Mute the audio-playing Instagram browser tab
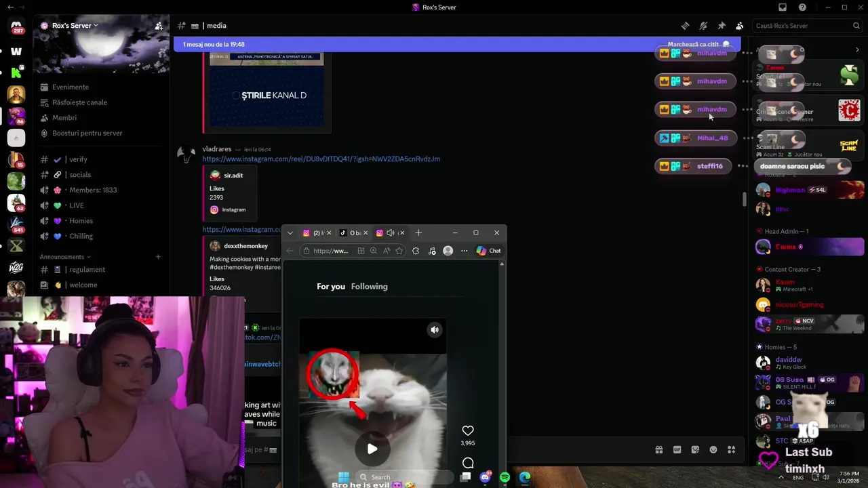This screenshot has width=868, height=488. [x=390, y=232]
